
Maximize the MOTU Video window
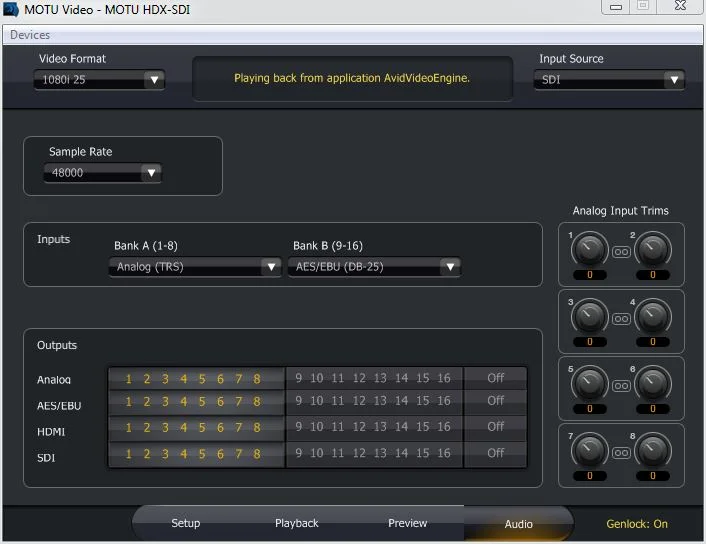pos(643,6)
